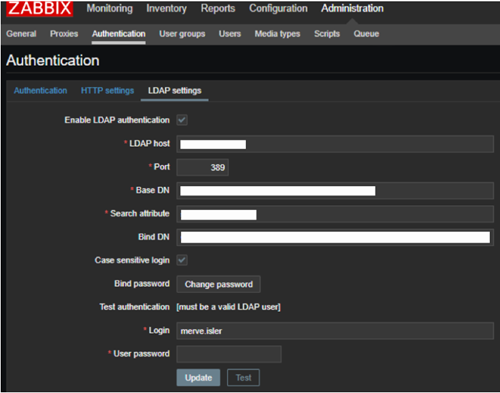This screenshot has width=500, height=393.
Task: Open the Configuration menu
Action: tap(278, 8)
